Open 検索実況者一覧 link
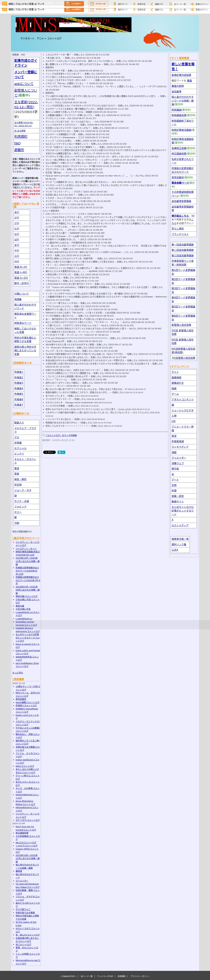 (180, 539)
